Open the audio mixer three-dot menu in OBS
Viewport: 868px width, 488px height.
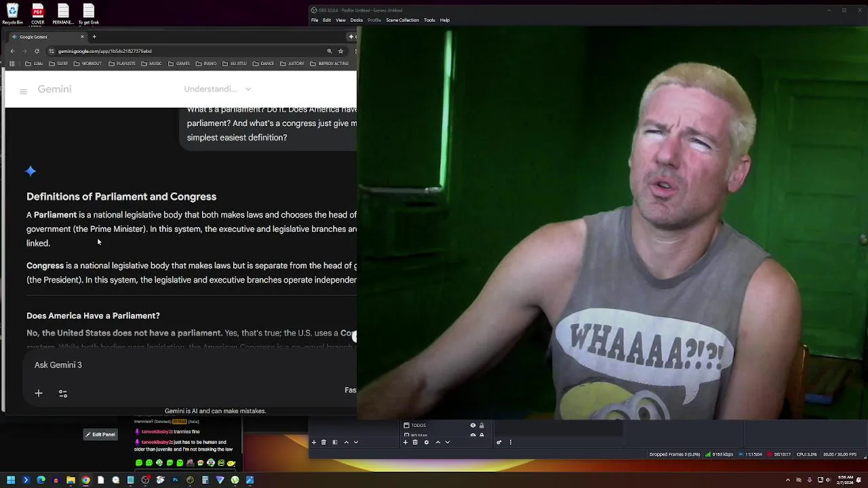[x=511, y=442]
